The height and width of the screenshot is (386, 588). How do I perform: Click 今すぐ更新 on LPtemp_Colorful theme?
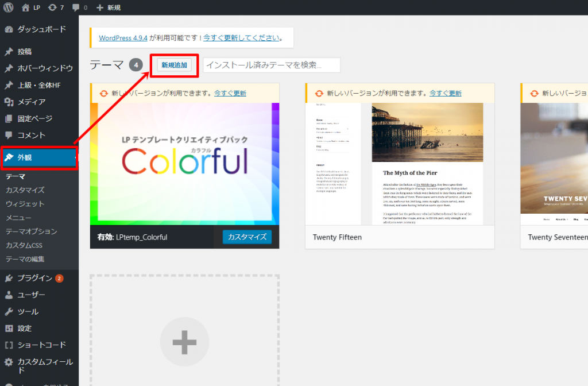tap(230, 94)
